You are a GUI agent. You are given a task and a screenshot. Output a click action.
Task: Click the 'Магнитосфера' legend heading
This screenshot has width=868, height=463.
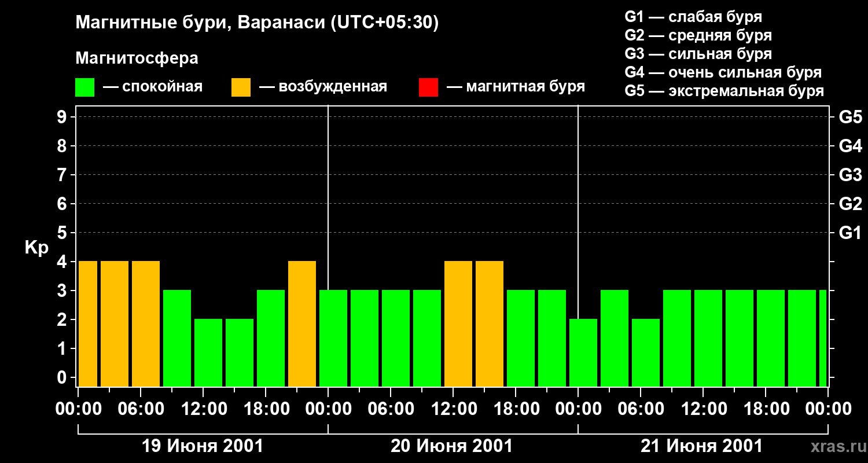click(137, 58)
